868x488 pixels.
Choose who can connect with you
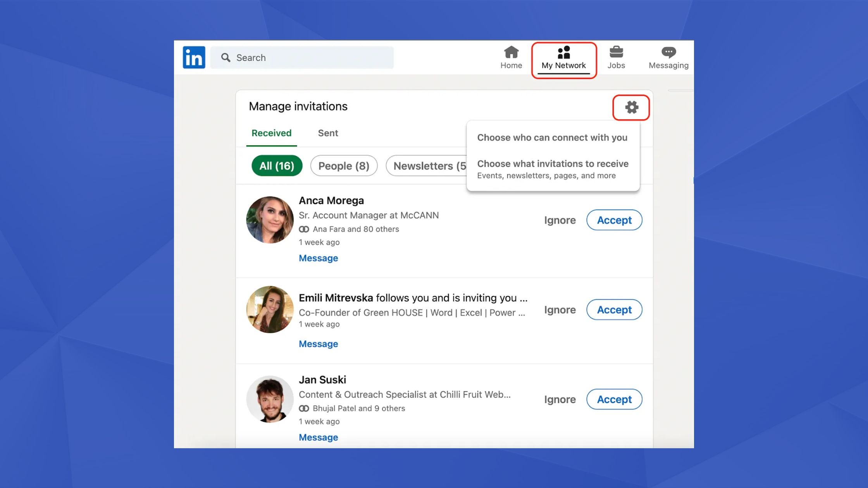(552, 137)
